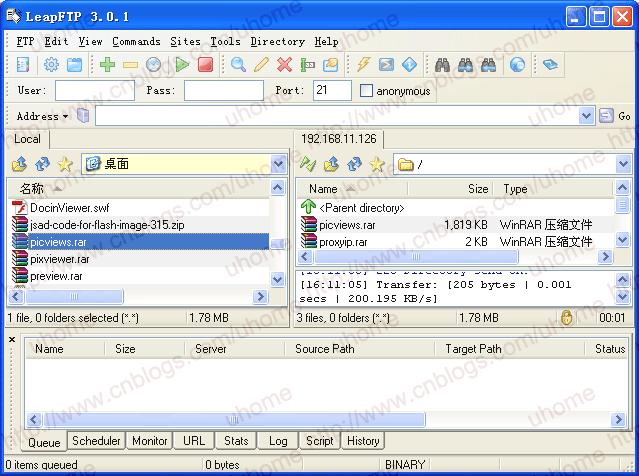Image resolution: width=639 pixels, height=476 pixels.
Task: Switch to the Stats tab
Action: click(x=236, y=441)
